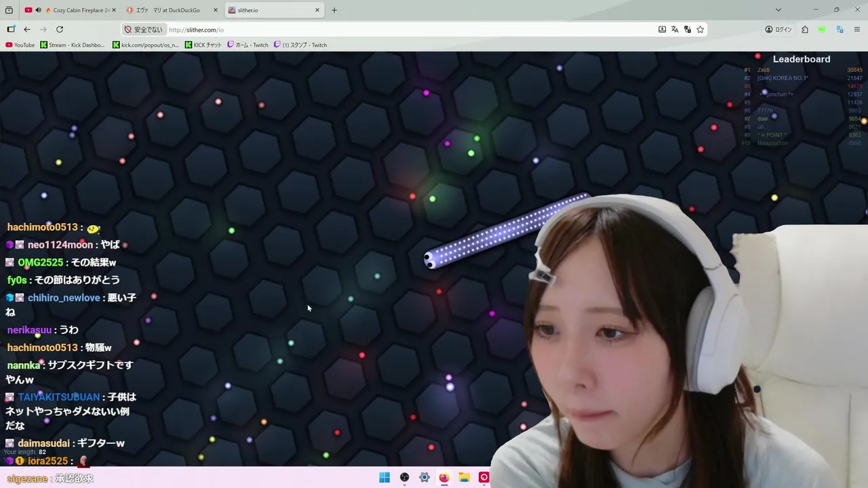Go forward to the next page
868x488 pixels.
pos(43,29)
